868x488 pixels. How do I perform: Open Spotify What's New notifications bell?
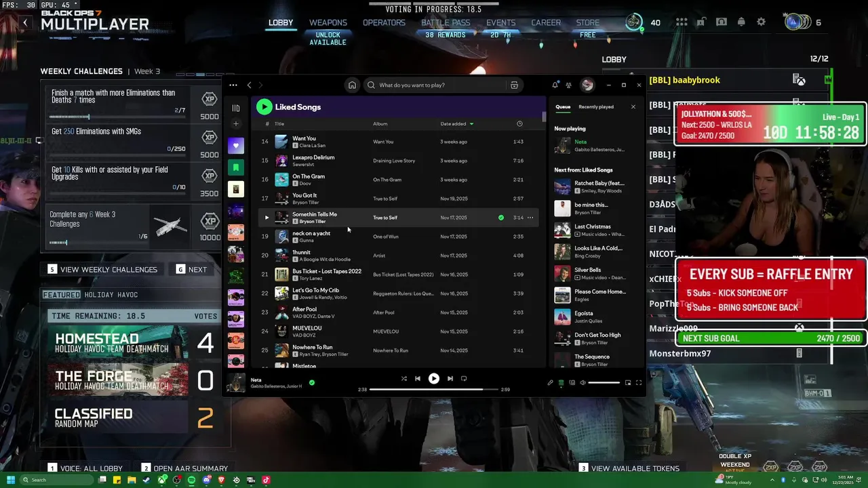pos(555,85)
